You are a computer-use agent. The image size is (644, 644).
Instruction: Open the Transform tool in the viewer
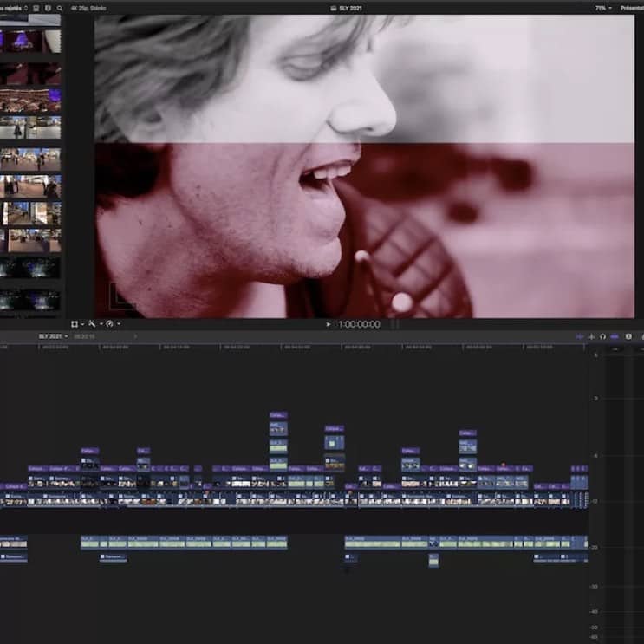coord(75,324)
